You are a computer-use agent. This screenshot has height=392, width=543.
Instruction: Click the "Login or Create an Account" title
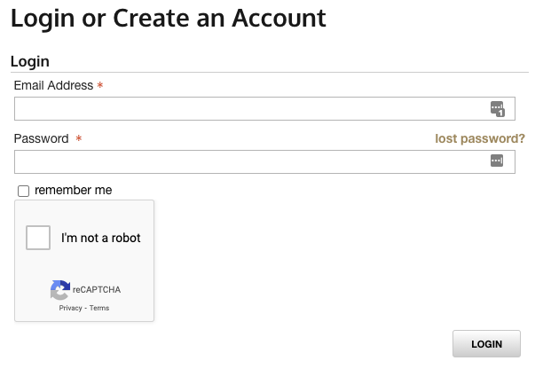click(x=168, y=17)
